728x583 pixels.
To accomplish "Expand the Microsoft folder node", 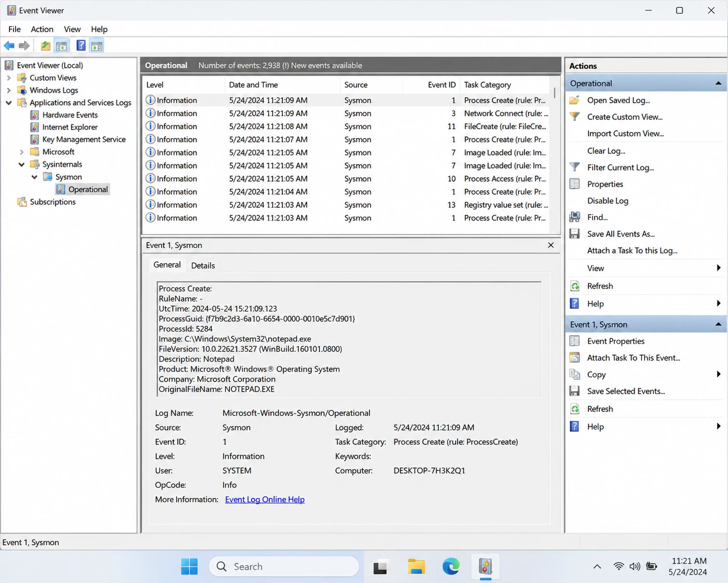I will click(22, 152).
